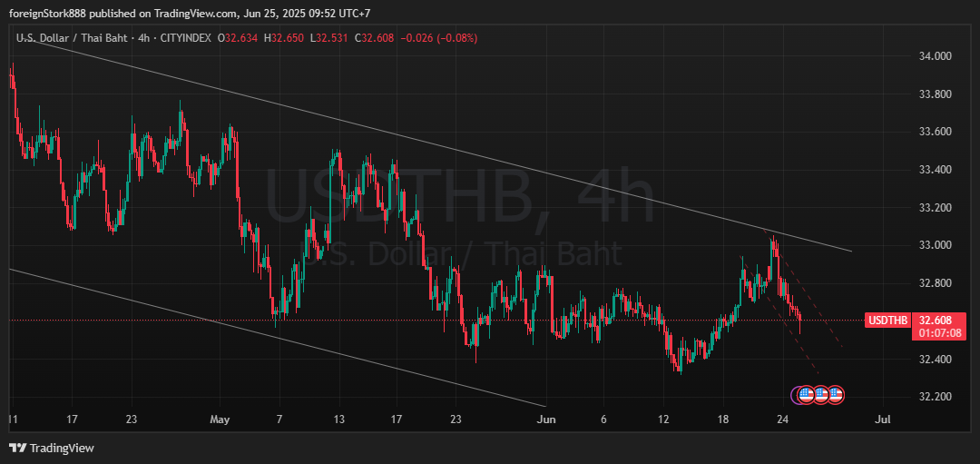Click the open value O32.634
Image resolution: width=980 pixels, height=464 pixels.
pos(237,38)
